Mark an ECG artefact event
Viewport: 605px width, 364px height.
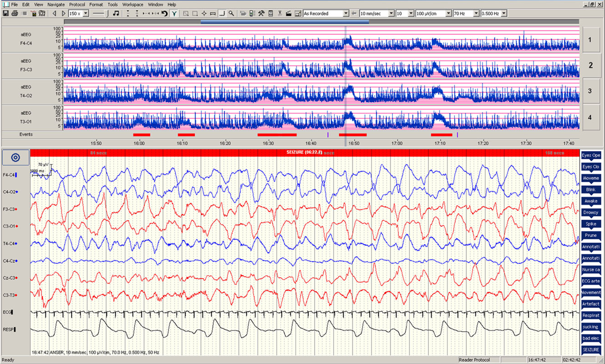[x=591, y=281]
